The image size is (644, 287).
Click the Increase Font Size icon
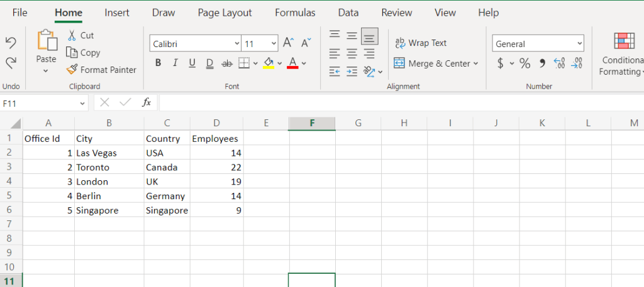(288, 43)
